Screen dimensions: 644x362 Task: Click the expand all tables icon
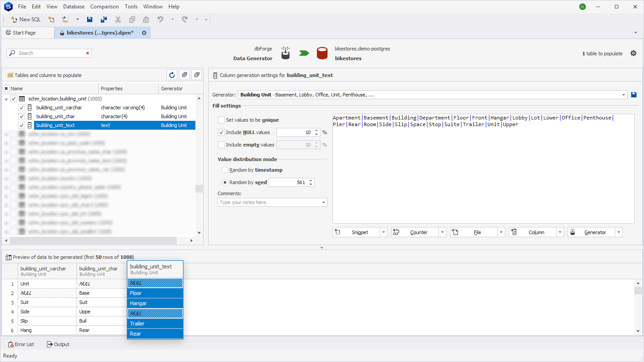[184, 75]
